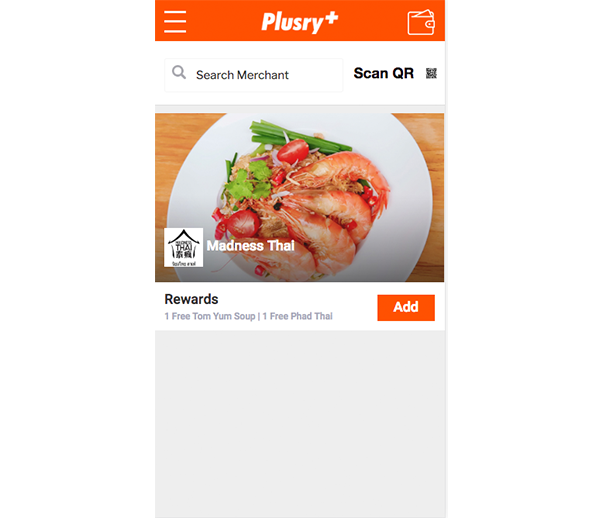Click the empty gray area below the card

300,424
